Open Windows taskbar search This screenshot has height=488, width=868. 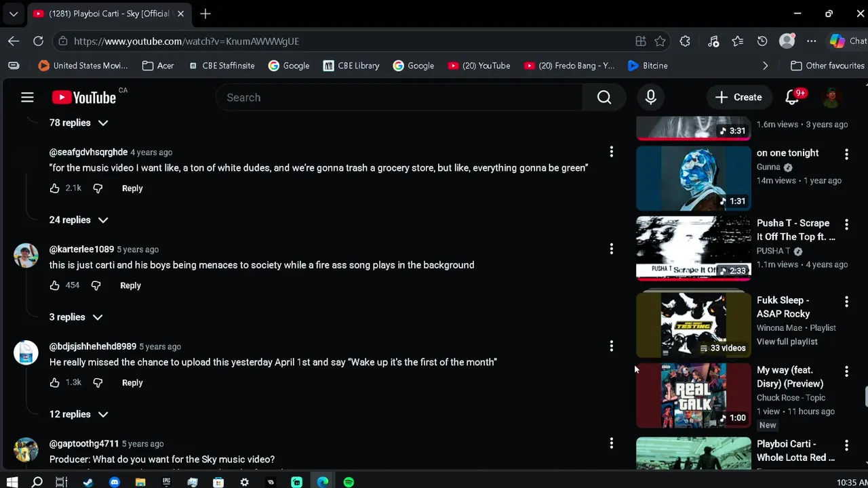click(37, 482)
